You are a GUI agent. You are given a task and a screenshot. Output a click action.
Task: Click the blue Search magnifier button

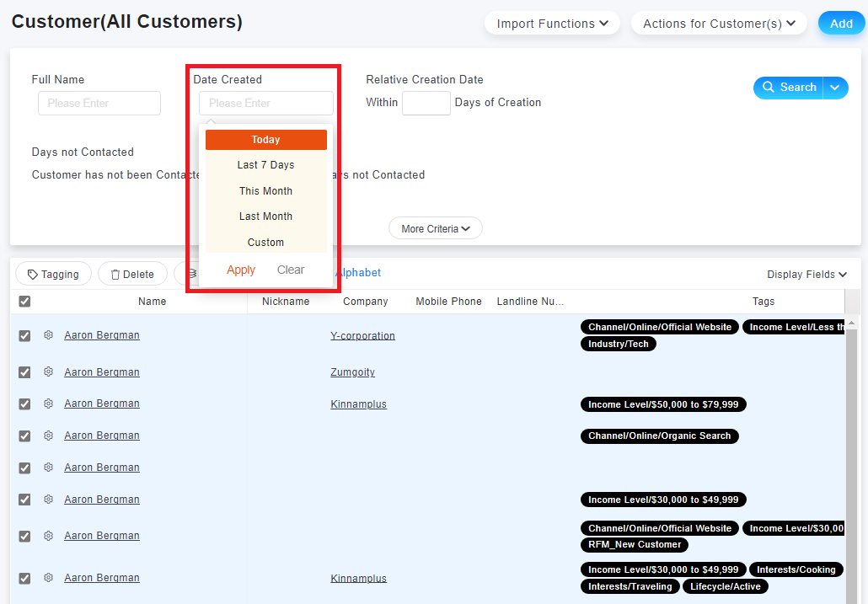pyautogui.click(x=789, y=88)
